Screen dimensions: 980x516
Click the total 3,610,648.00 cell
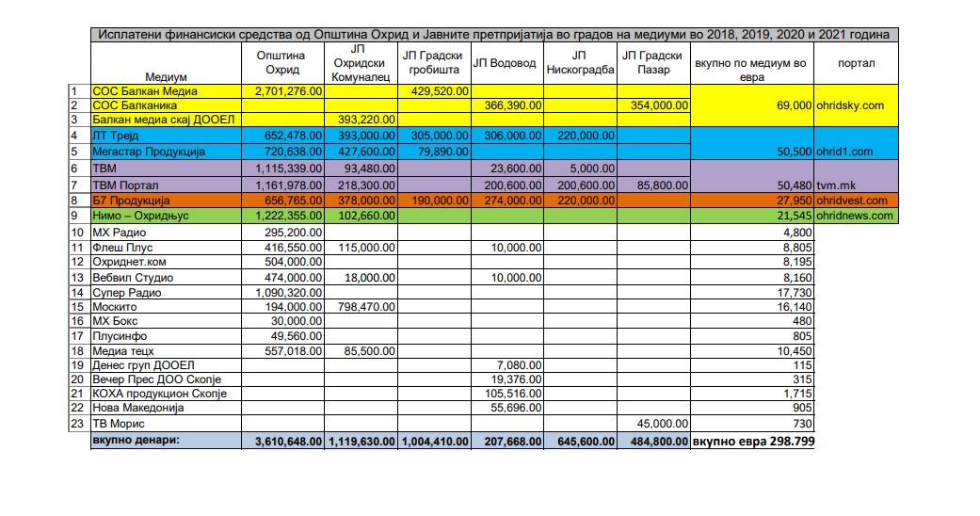click(x=282, y=441)
